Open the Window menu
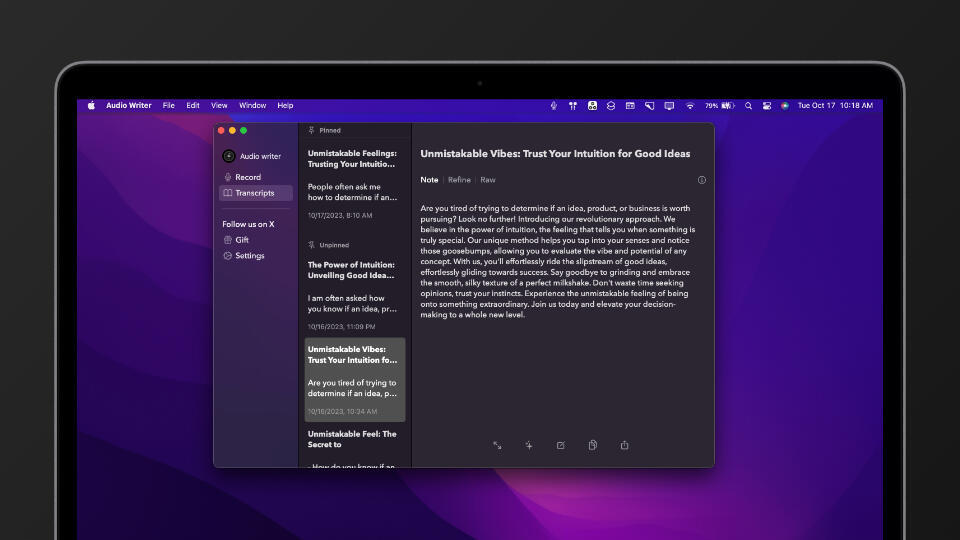Image resolution: width=960 pixels, height=540 pixels. (x=252, y=105)
